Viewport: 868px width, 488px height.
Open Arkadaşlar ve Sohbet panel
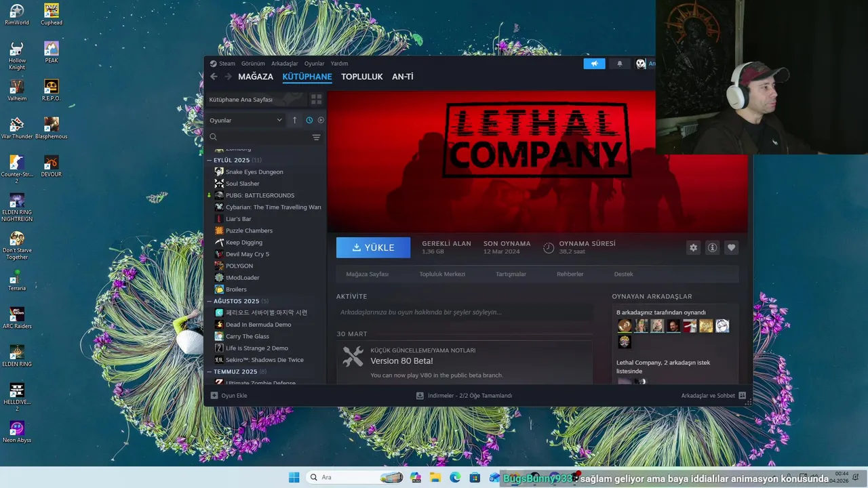(x=713, y=395)
